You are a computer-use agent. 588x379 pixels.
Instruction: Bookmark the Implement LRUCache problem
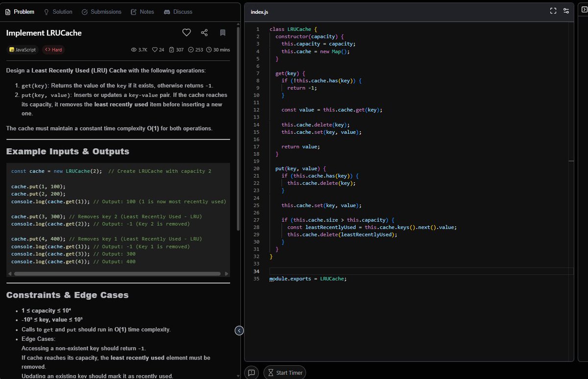222,33
